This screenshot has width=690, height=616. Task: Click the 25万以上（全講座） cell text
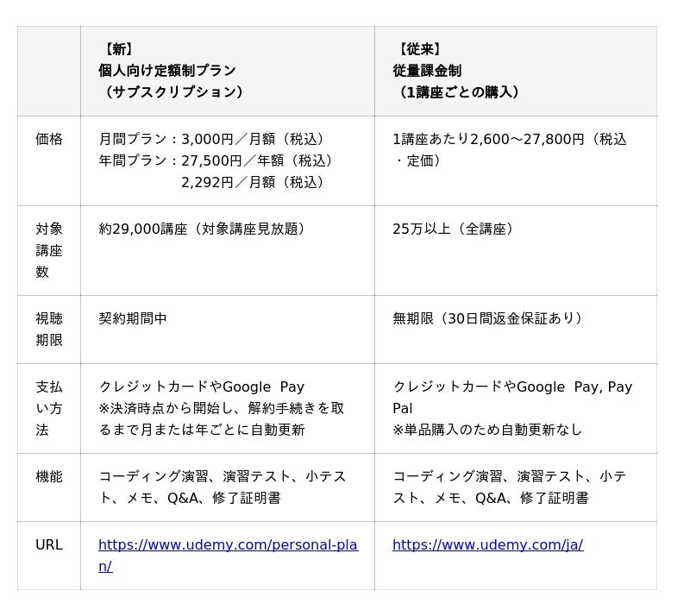point(453,229)
